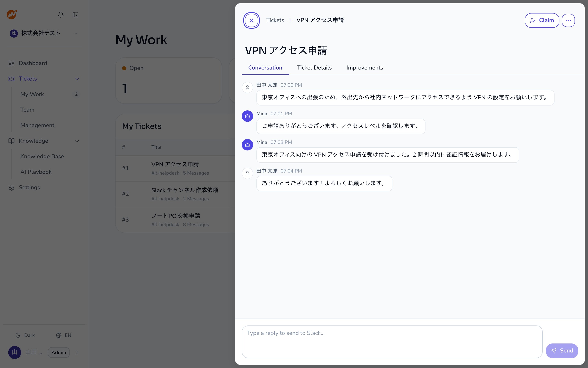This screenshot has width=588, height=368.
Task: Collapse the sidebar panel icon
Action: pyautogui.click(x=76, y=15)
